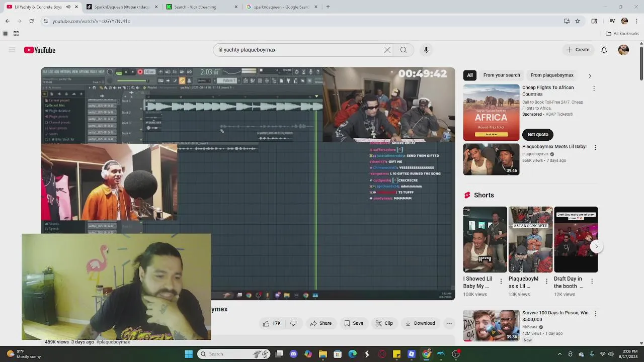Open the plaqueboymax channel link
The image size is (644, 362).
[x=535, y=154]
